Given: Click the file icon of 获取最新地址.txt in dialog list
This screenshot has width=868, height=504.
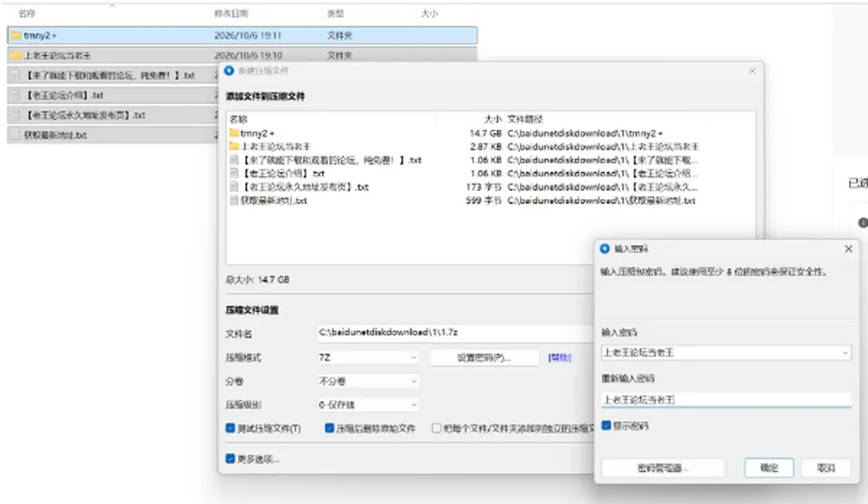Looking at the screenshot, I should click(x=233, y=200).
